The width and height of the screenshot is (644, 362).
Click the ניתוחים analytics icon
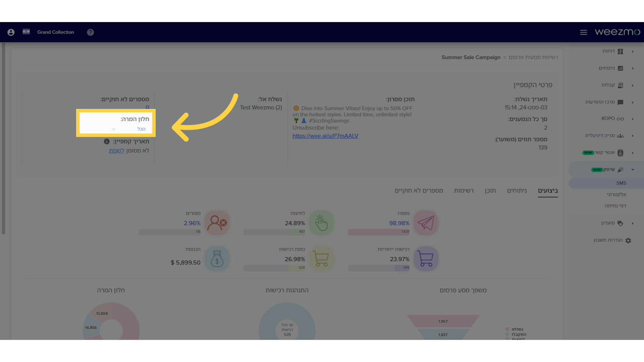tap(620, 68)
